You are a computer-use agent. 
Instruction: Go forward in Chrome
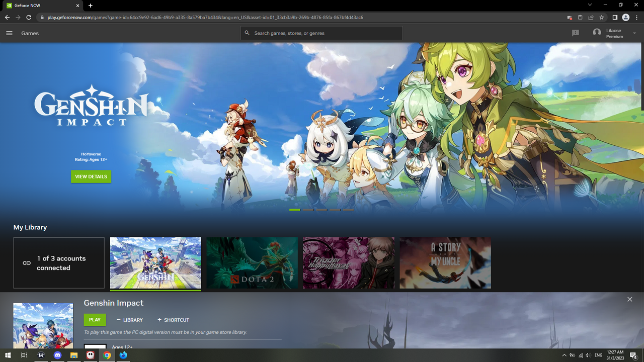[18, 17]
